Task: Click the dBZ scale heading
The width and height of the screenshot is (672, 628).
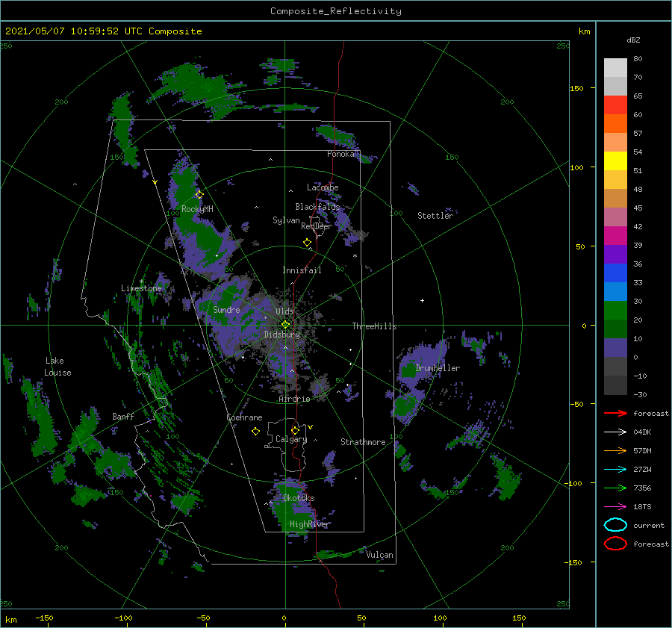Action: 633,40
